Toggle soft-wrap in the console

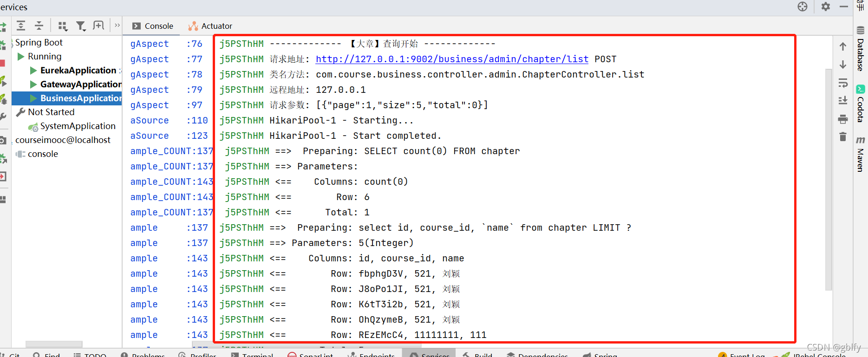[x=843, y=83]
